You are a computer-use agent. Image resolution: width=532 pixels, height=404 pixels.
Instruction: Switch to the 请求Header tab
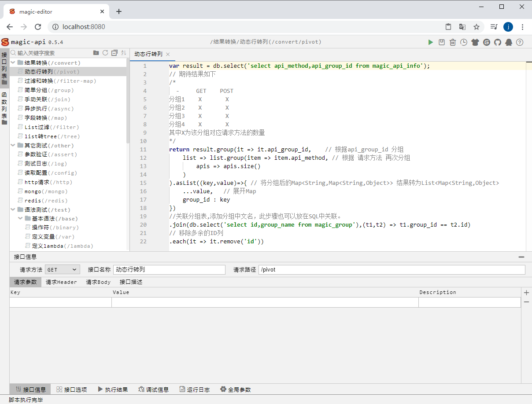(61, 282)
